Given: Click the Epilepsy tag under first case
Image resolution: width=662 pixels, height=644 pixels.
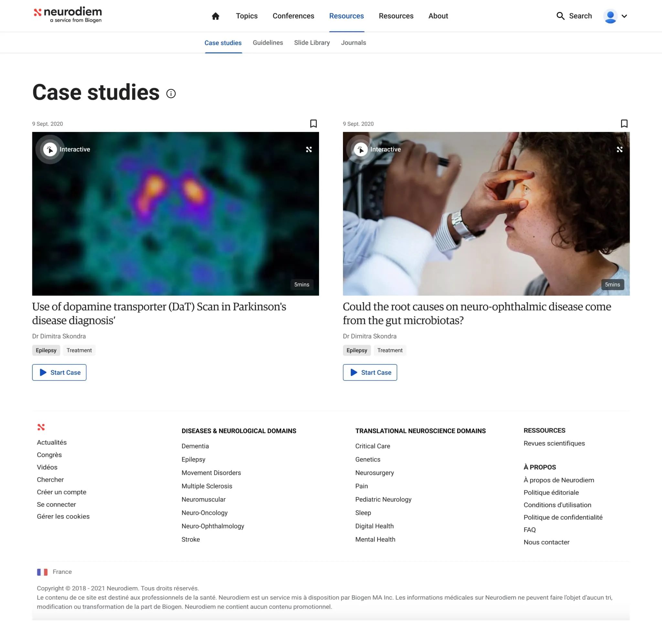Looking at the screenshot, I should coord(46,350).
